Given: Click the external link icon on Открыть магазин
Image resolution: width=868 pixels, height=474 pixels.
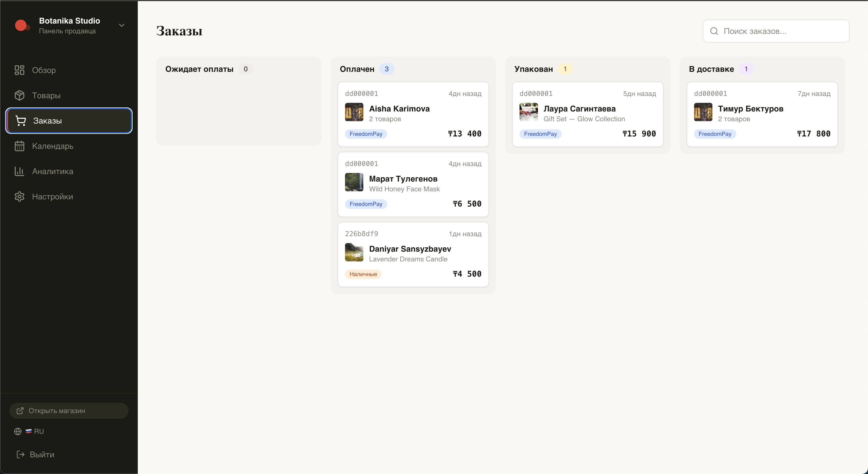Looking at the screenshot, I should (20, 411).
